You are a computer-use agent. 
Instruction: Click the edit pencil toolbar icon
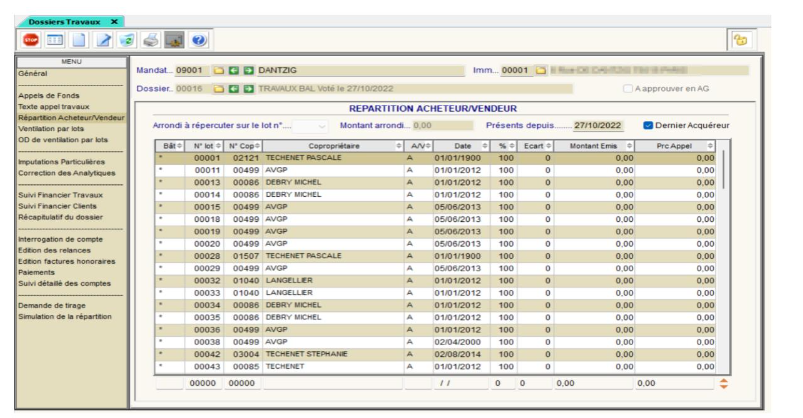pos(102,40)
